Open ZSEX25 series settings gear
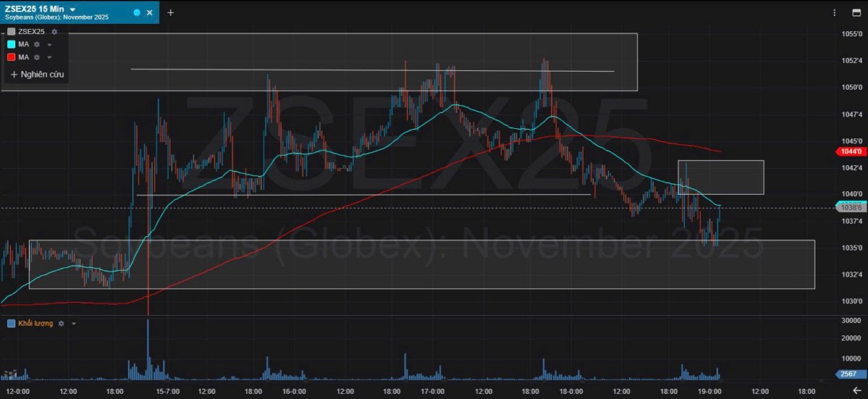This screenshot has width=868, height=399. tap(54, 32)
